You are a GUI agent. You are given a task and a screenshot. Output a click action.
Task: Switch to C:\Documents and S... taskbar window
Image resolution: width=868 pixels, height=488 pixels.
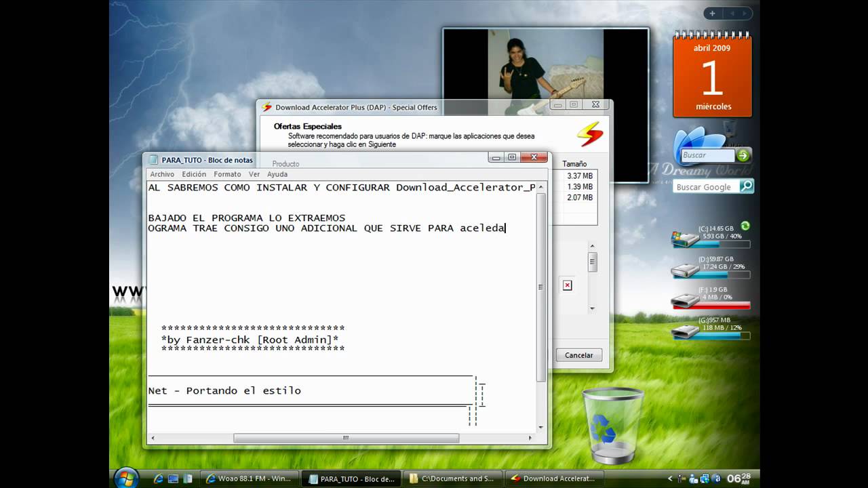(x=452, y=479)
